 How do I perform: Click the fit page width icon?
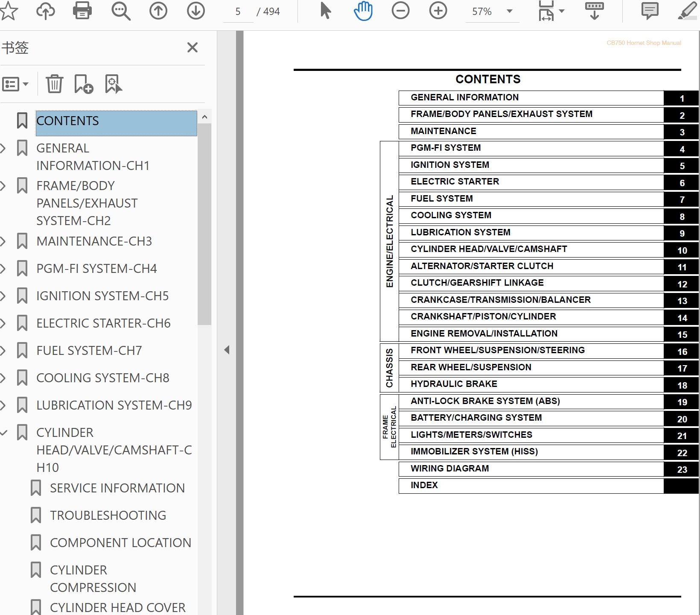tap(546, 11)
